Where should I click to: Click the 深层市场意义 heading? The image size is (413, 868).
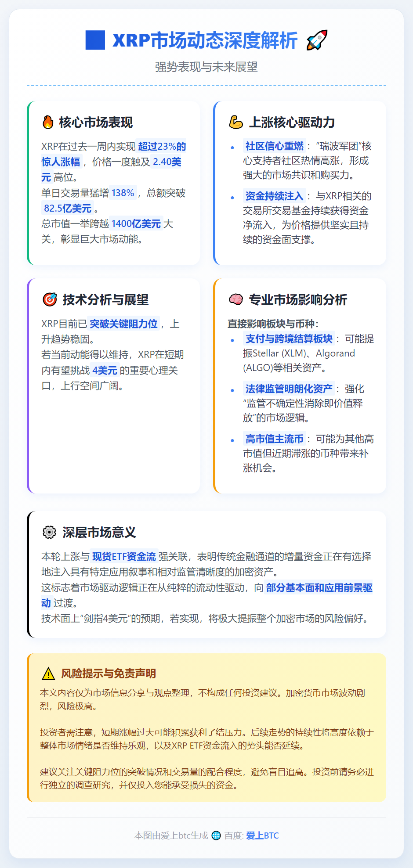(99, 532)
